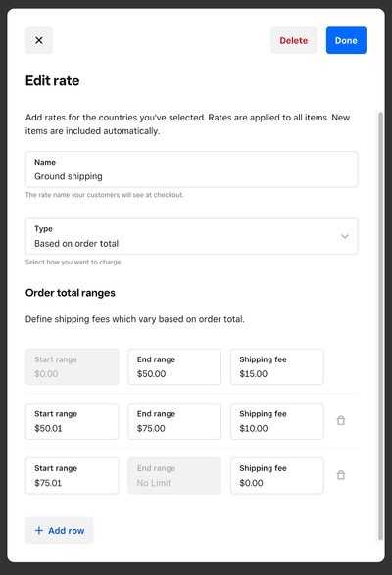Screen dimensions: 392x575
Task: Confirm changes with the Done button
Action: coord(346,40)
